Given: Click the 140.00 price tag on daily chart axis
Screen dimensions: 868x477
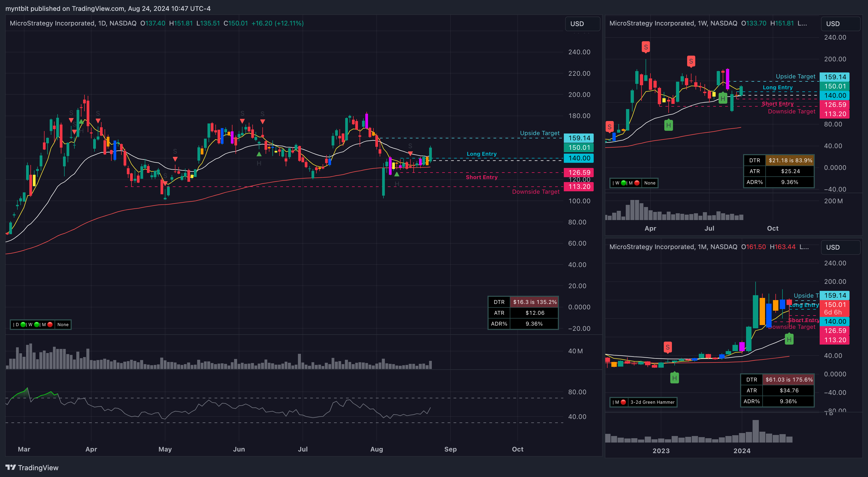Looking at the screenshot, I should coord(578,158).
